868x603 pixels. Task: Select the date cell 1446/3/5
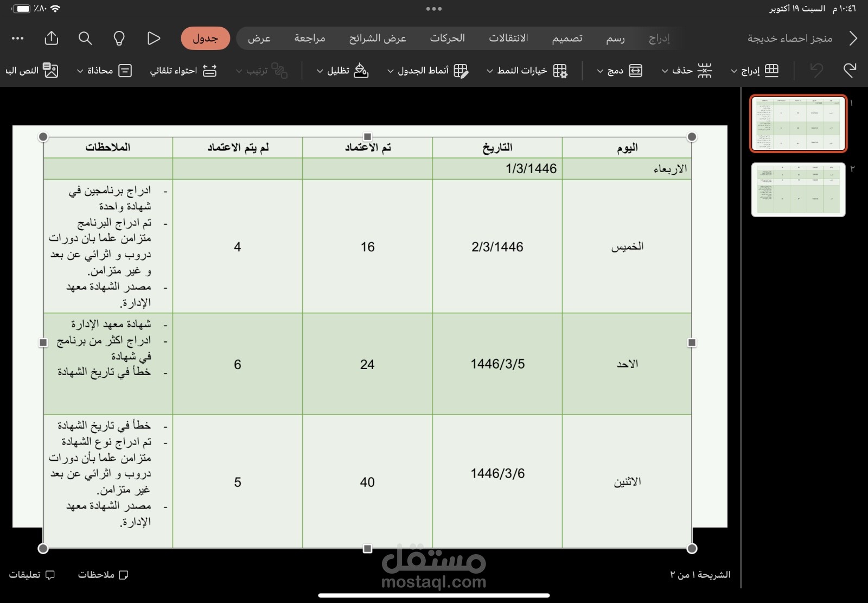(x=497, y=364)
